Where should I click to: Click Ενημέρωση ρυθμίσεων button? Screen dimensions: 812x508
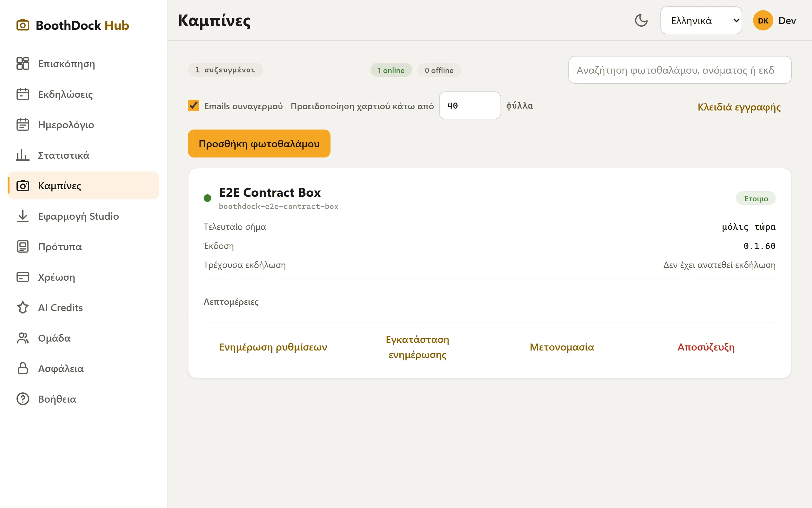click(x=273, y=347)
